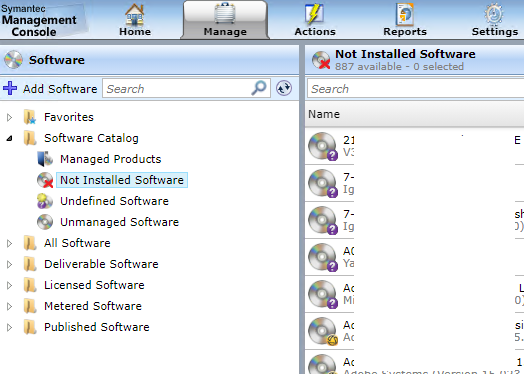
Task: Select the software row with Mi subtitle
Action: (x=415, y=294)
